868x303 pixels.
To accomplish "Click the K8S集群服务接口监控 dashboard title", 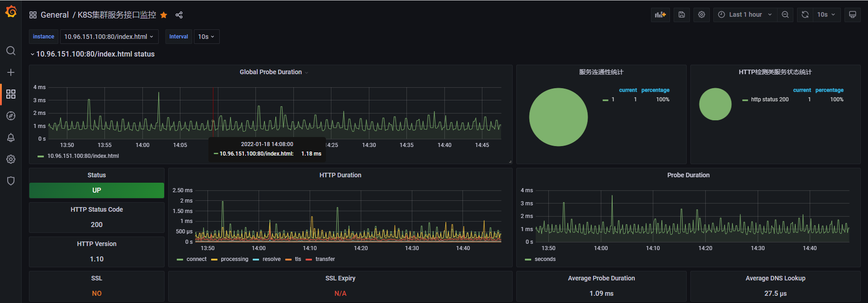I will click(117, 15).
